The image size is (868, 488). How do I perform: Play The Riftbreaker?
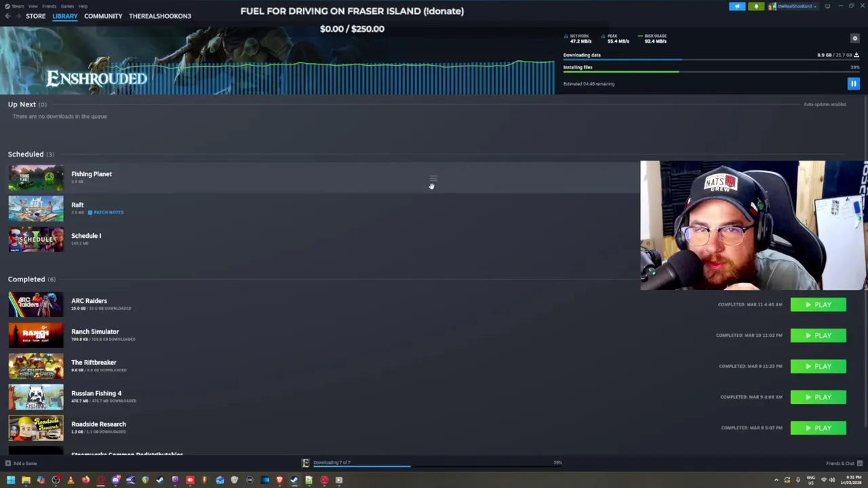point(818,367)
